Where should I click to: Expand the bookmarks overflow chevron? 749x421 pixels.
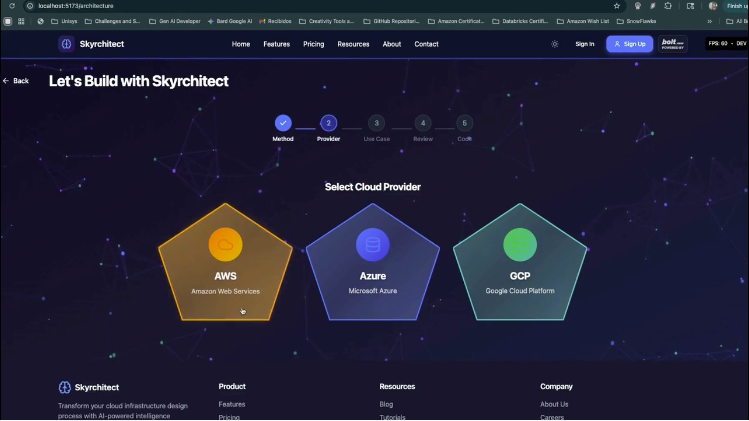[x=710, y=21]
